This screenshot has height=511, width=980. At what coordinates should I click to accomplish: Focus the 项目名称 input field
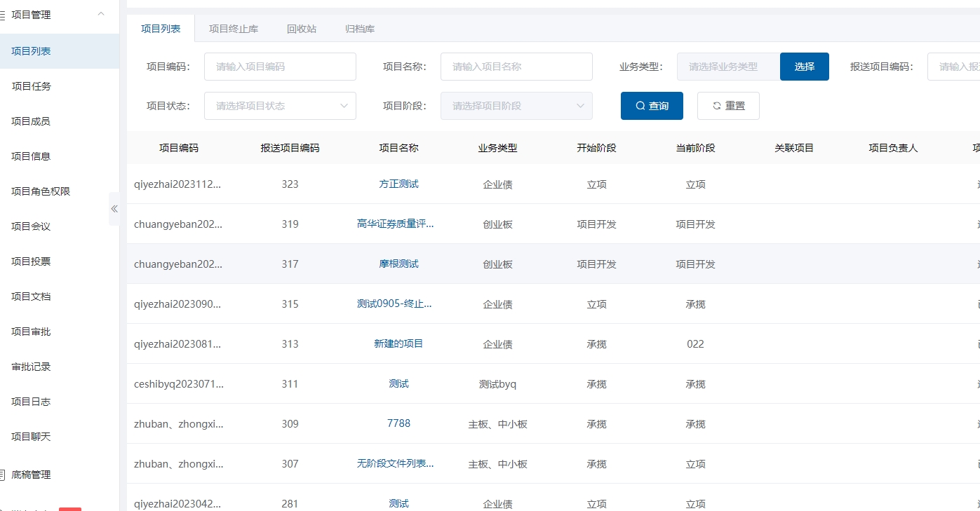[x=516, y=67]
